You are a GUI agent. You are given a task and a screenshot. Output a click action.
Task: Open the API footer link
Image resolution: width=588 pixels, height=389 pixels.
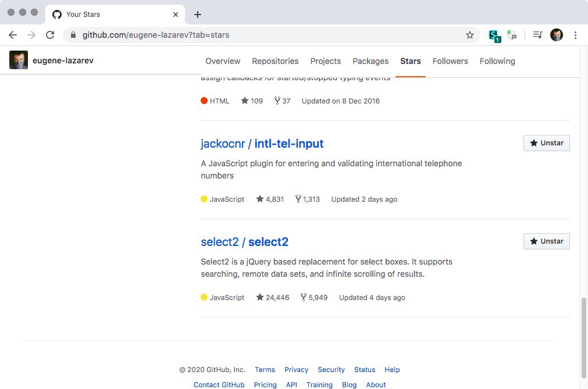pos(291,384)
